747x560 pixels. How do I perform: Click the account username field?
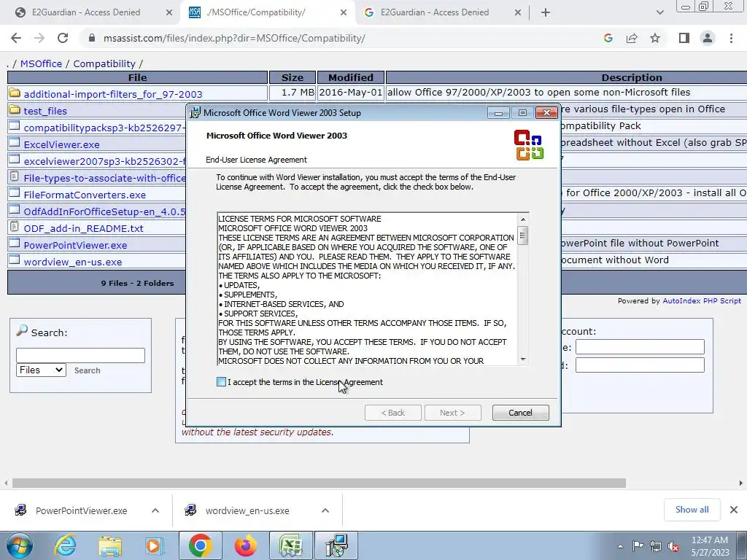point(640,346)
